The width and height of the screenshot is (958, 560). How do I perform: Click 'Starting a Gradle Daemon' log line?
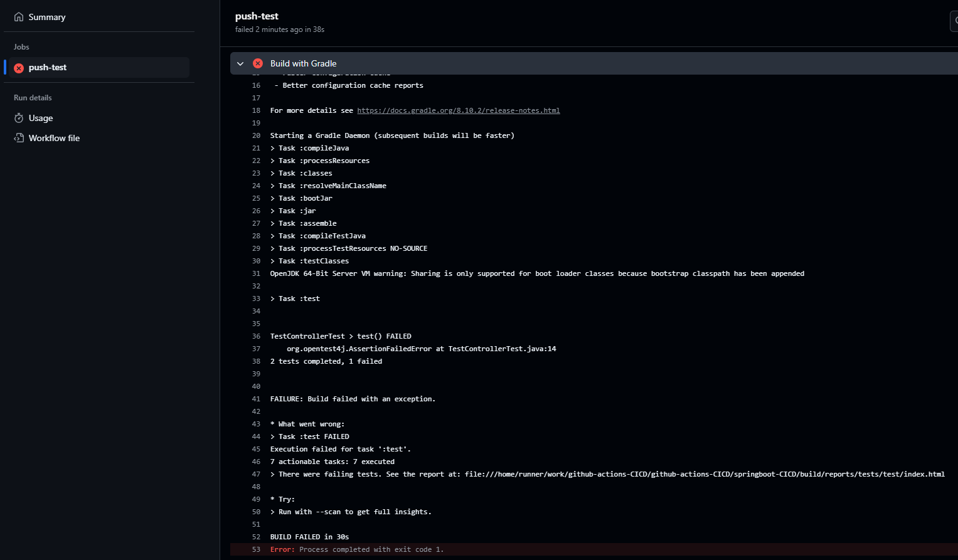click(392, 135)
